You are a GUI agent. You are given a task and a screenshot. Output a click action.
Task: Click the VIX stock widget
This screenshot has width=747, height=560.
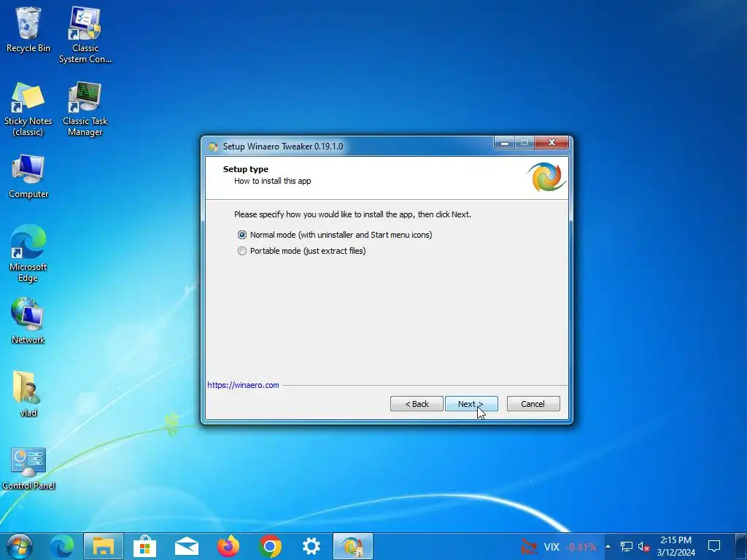coord(558,547)
